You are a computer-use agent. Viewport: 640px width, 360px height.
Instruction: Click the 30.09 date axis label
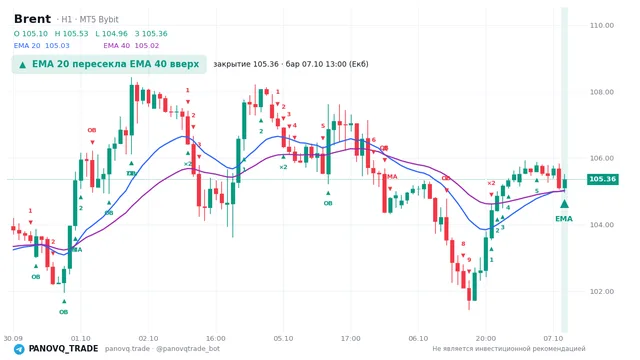click(13, 338)
